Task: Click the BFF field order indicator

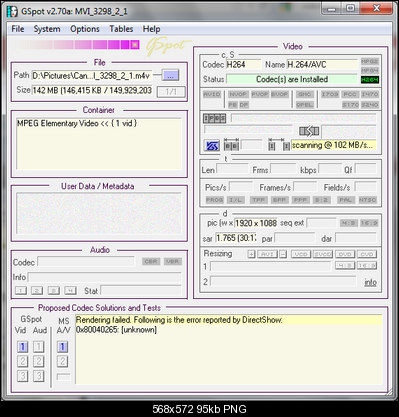Action: [x=279, y=200]
